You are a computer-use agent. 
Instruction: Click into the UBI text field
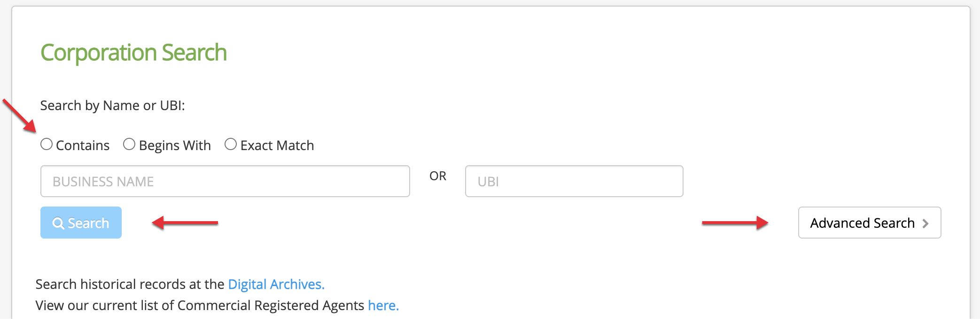click(574, 181)
